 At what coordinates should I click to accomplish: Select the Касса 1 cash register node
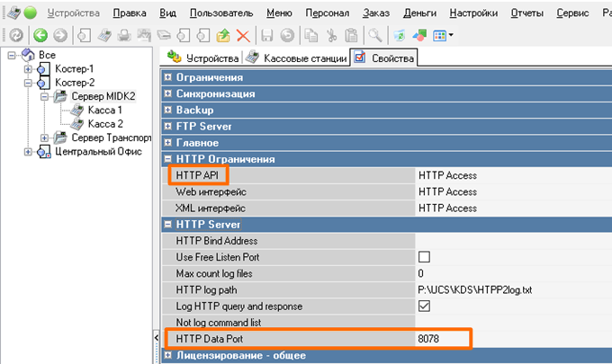tap(105, 110)
